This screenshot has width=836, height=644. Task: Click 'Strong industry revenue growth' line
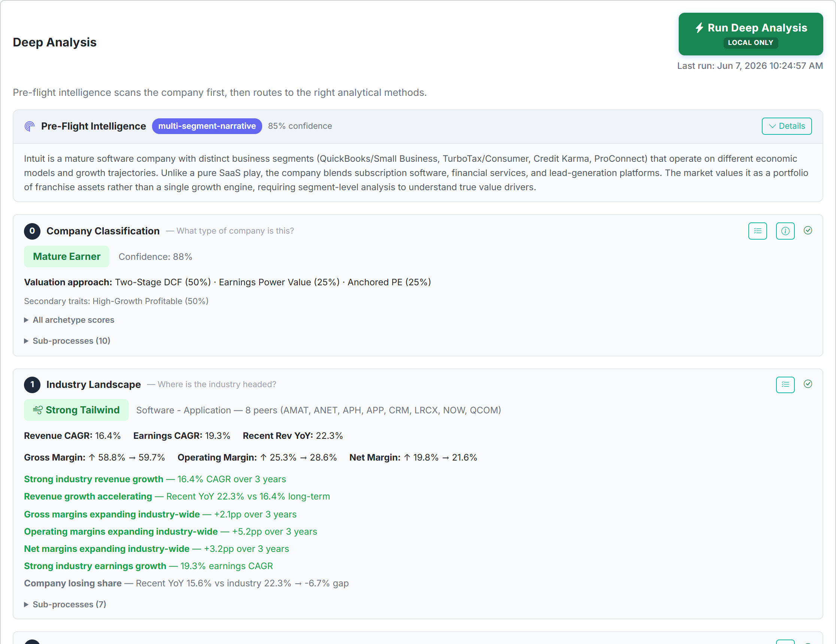155,479
